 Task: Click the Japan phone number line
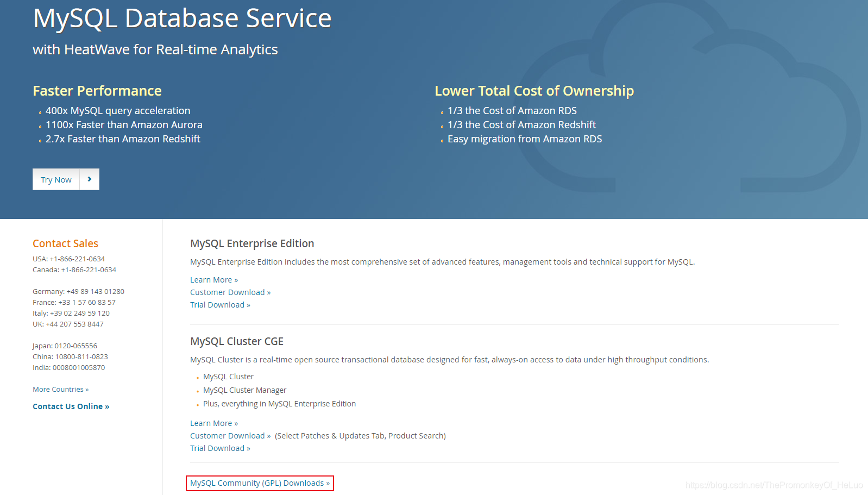tap(65, 346)
